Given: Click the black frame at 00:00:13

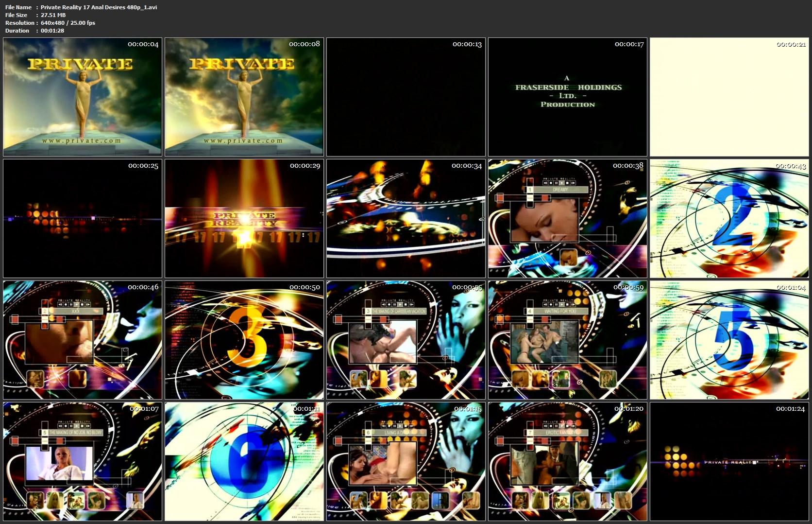Looking at the screenshot, I should pyautogui.click(x=406, y=97).
